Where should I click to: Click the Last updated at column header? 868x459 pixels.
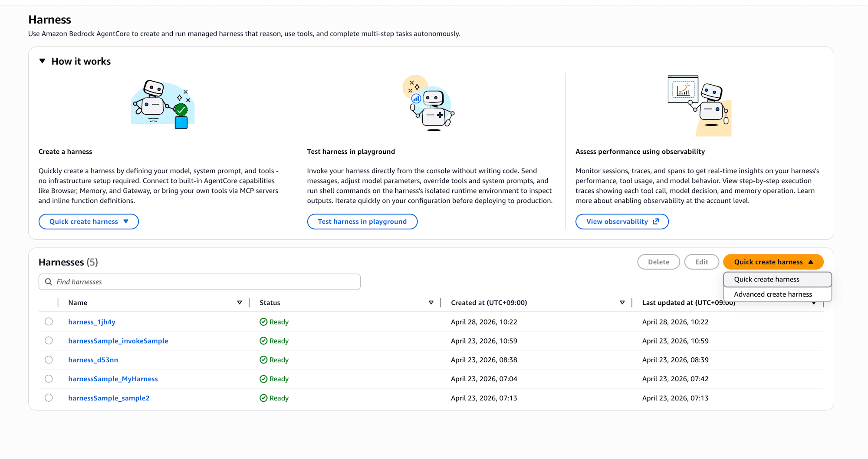pos(689,303)
